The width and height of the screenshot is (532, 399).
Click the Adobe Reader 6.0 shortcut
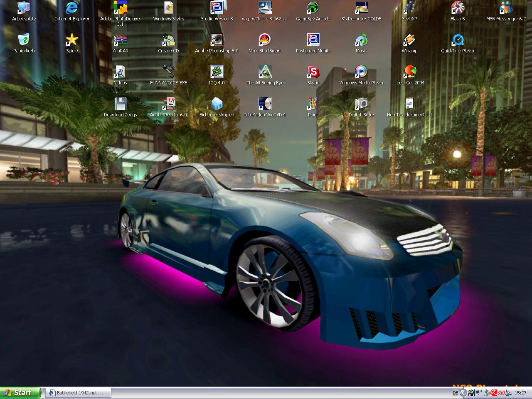coord(168,107)
